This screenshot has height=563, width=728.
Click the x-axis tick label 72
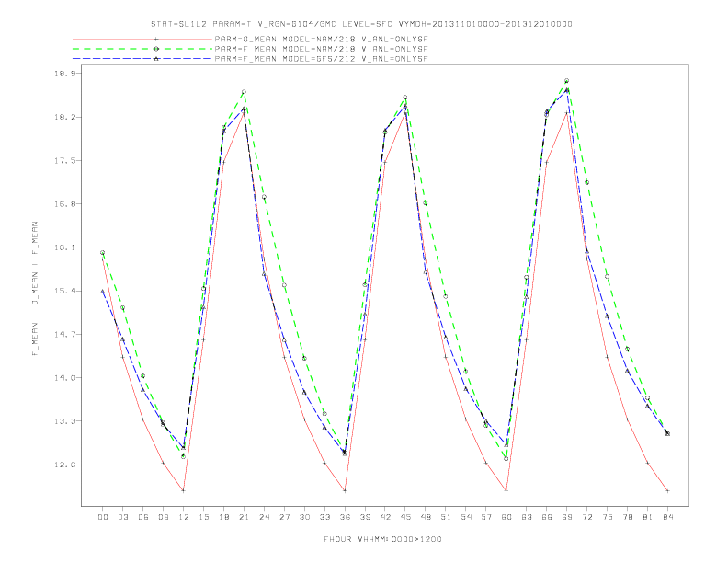click(586, 517)
